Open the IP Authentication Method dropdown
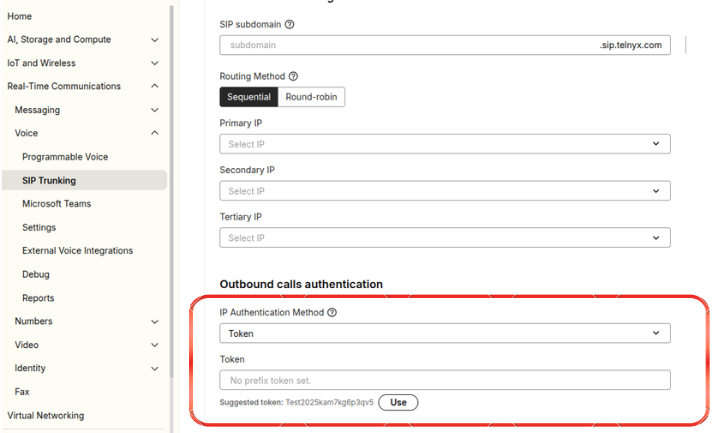 coord(445,334)
